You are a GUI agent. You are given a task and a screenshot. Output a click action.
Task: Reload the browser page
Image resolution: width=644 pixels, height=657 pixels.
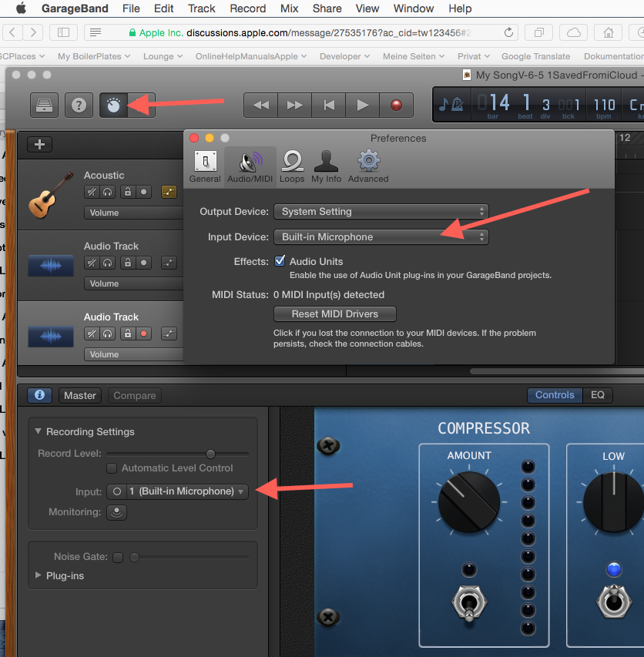tap(508, 32)
